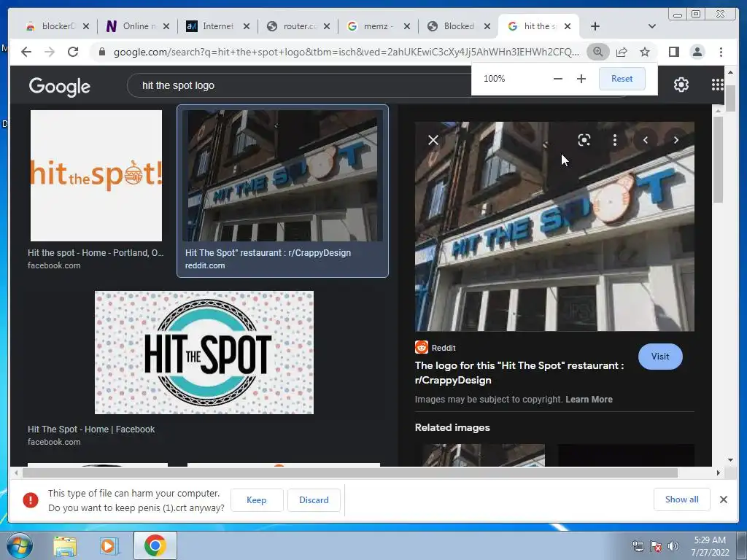Increase zoom with the plus button
Screen dimensions: 747x560
(x=581, y=79)
